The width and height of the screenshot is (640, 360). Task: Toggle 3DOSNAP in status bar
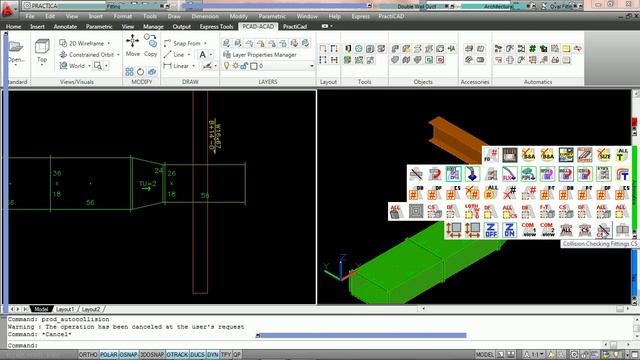[152, 355]
